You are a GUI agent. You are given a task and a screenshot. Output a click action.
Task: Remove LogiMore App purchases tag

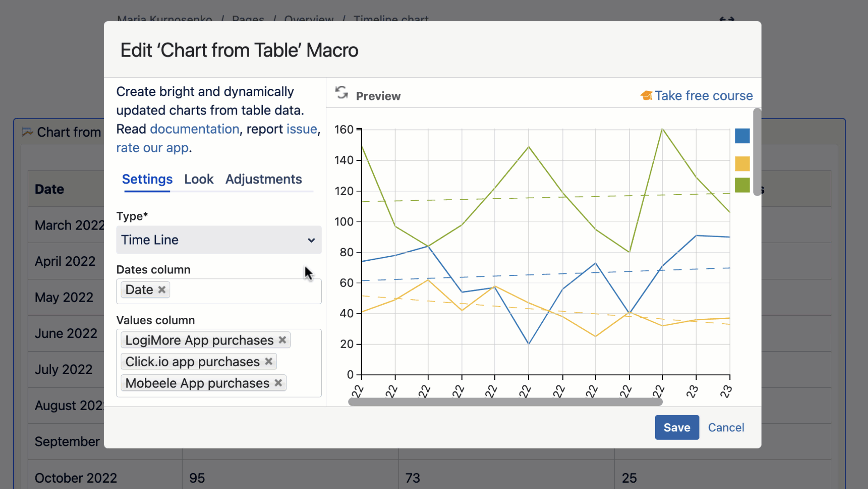click(282, 340)
